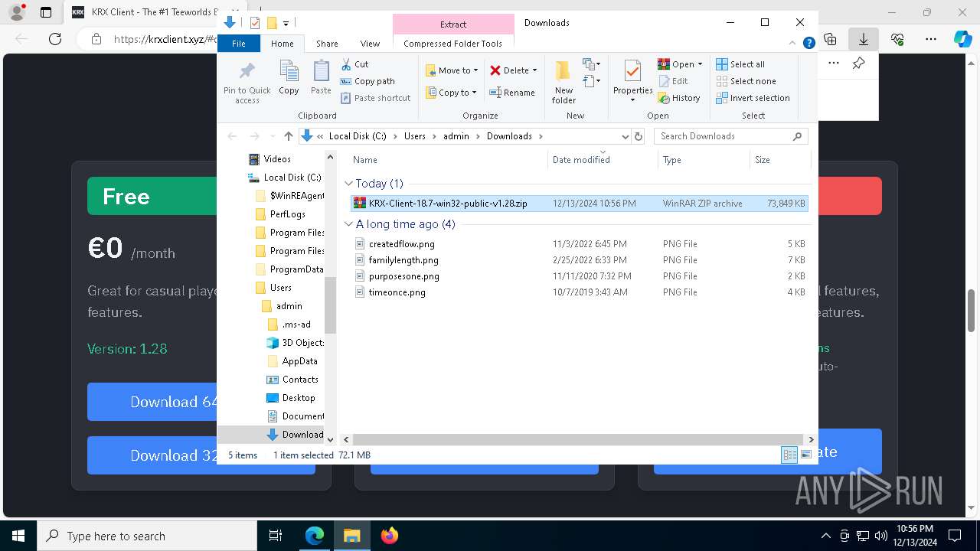Open Copy to dropdown
This screenshot has width=980, height=551.
(x=451, y=93)
